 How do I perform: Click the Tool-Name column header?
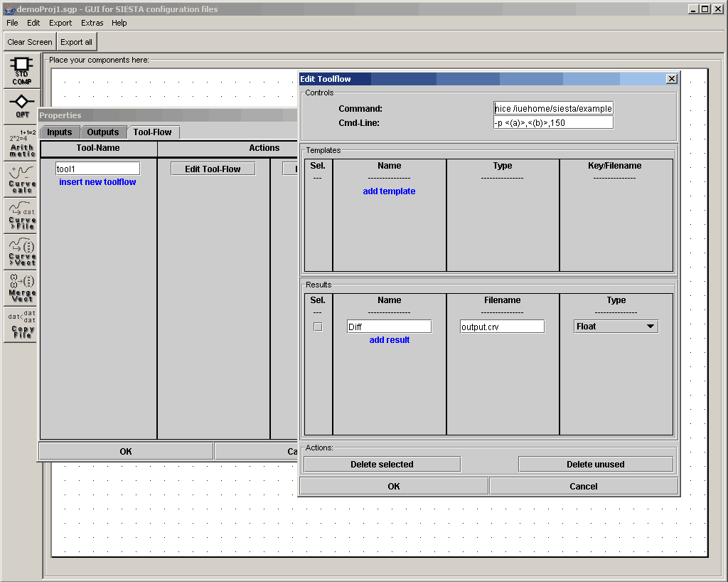tap(98, 148)
